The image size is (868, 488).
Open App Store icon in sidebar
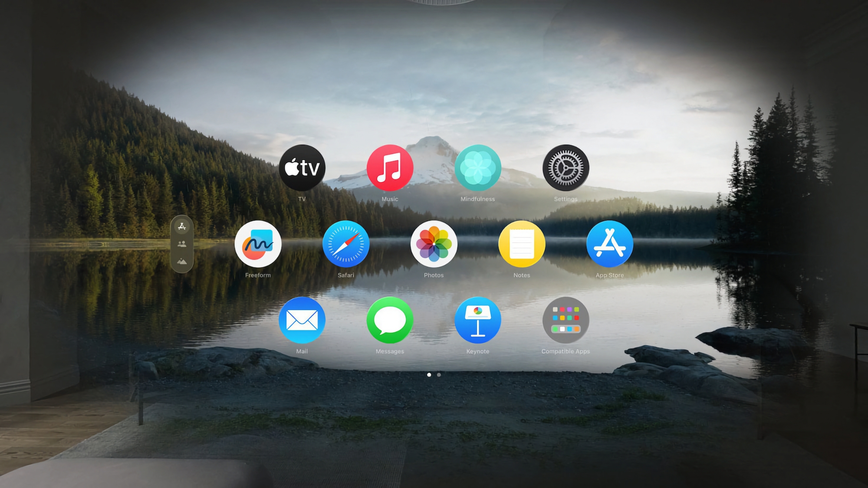tap(181, 226)
